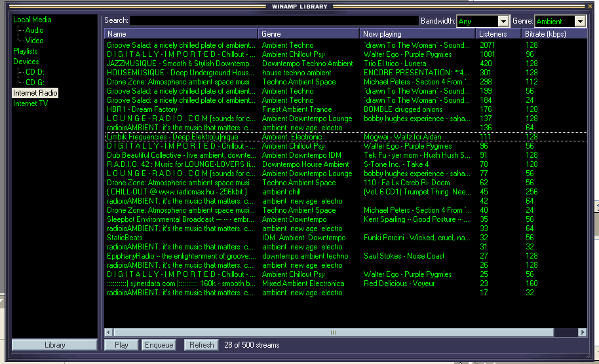This screenshot has height=364, width=599.
Task: Click the Finest Ambient Trance genre cell
Action: tap(297, 109)
